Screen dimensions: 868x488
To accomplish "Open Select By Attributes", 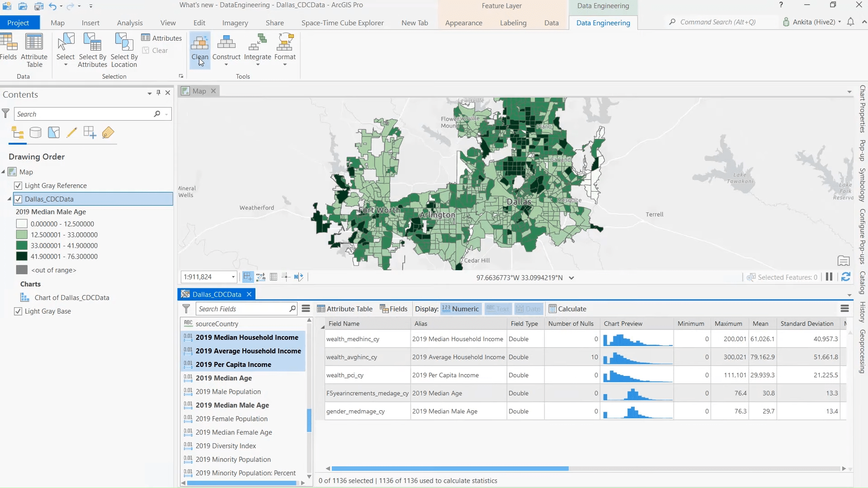I will 93,50.
